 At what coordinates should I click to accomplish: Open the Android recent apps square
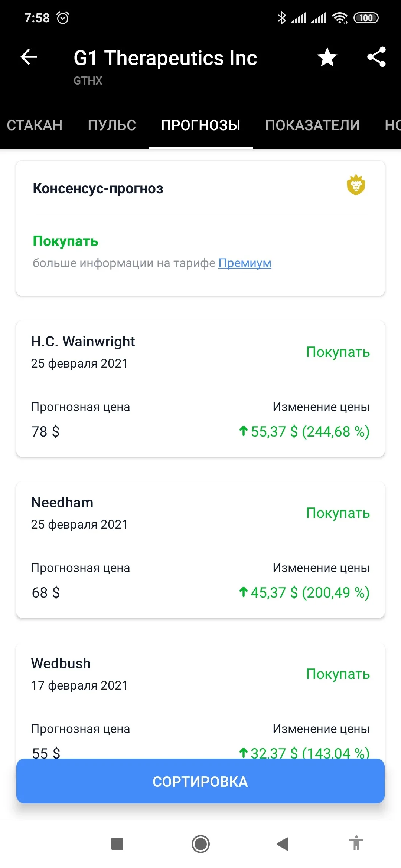pos(117,844)
